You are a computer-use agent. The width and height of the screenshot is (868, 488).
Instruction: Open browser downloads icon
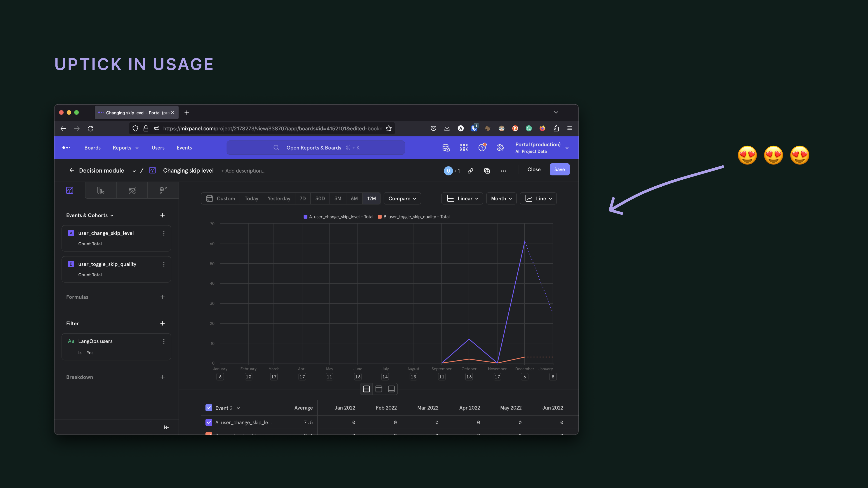point(447,128)
